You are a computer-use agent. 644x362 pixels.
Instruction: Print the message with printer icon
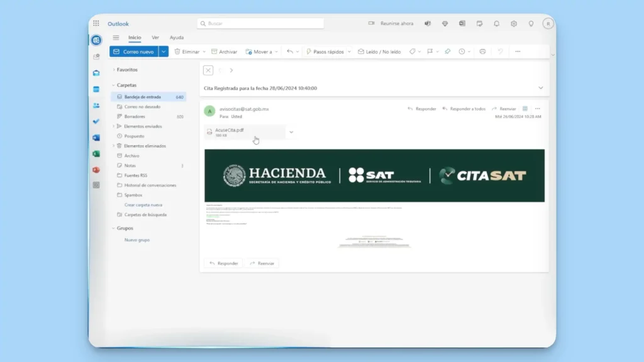coord(482,52)
